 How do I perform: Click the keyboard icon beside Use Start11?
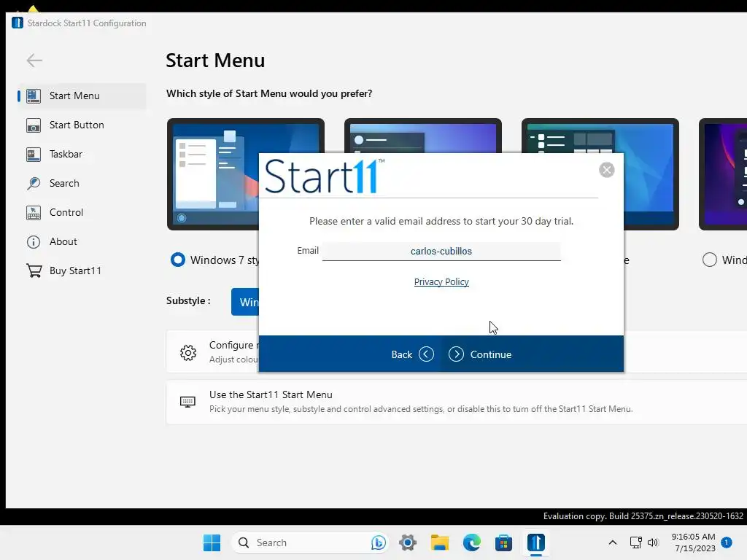187,402
